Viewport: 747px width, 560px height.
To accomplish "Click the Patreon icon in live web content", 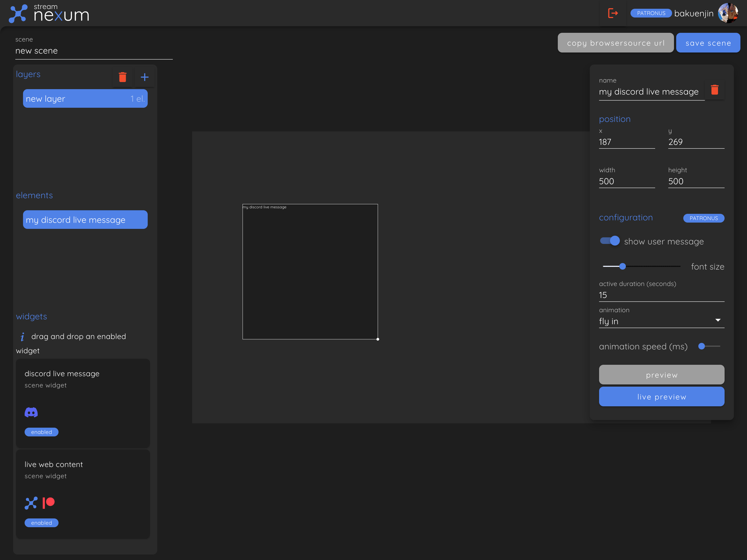I will tap(49, 503).
